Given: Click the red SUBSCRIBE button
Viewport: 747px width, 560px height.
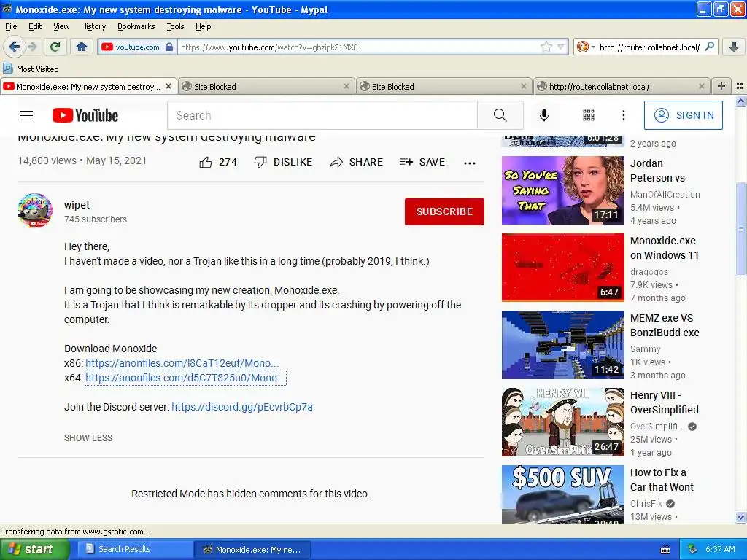Looking at the screenshot, I should pos(444,211).
